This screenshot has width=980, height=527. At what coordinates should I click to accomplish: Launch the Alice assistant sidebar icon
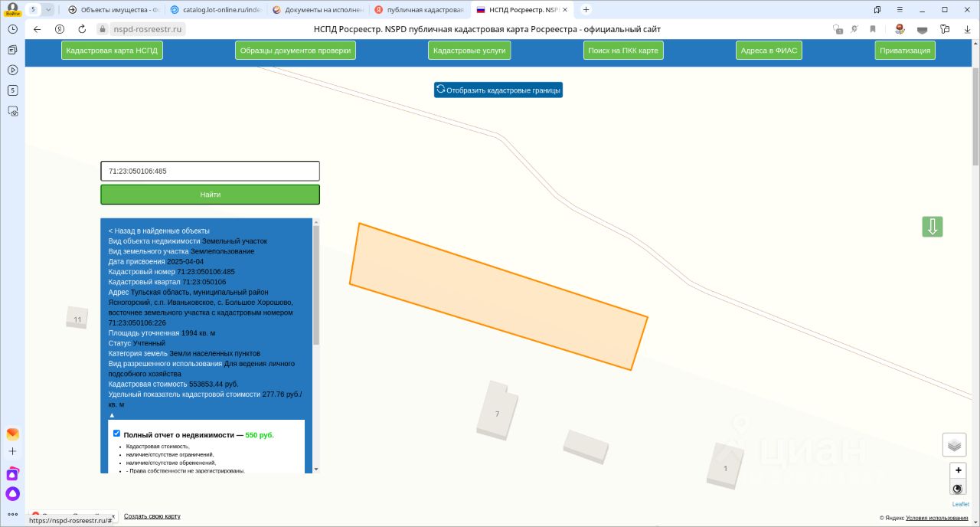tap(12, 494)
